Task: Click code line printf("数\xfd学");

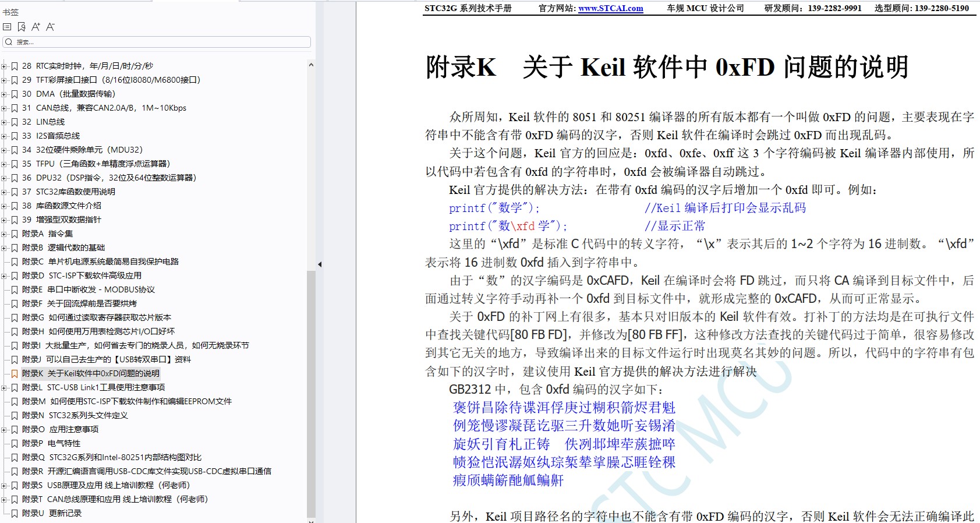Action: (x=508, y=226)
